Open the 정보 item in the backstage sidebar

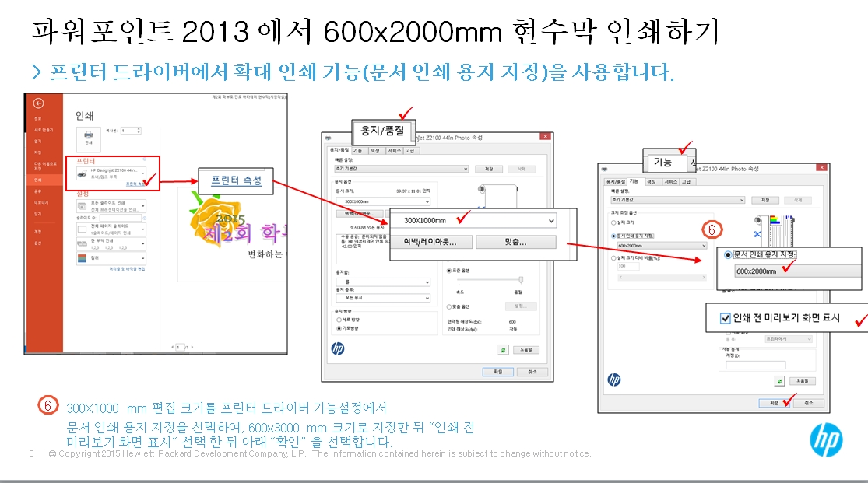[x=37, y=118]
